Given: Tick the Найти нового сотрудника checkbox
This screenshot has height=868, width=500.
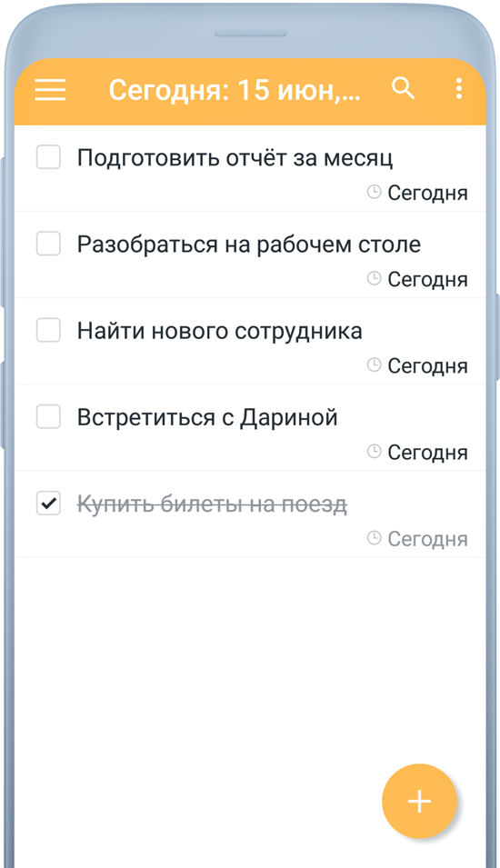Looking at the screenshot, I should tap(48, 330).
